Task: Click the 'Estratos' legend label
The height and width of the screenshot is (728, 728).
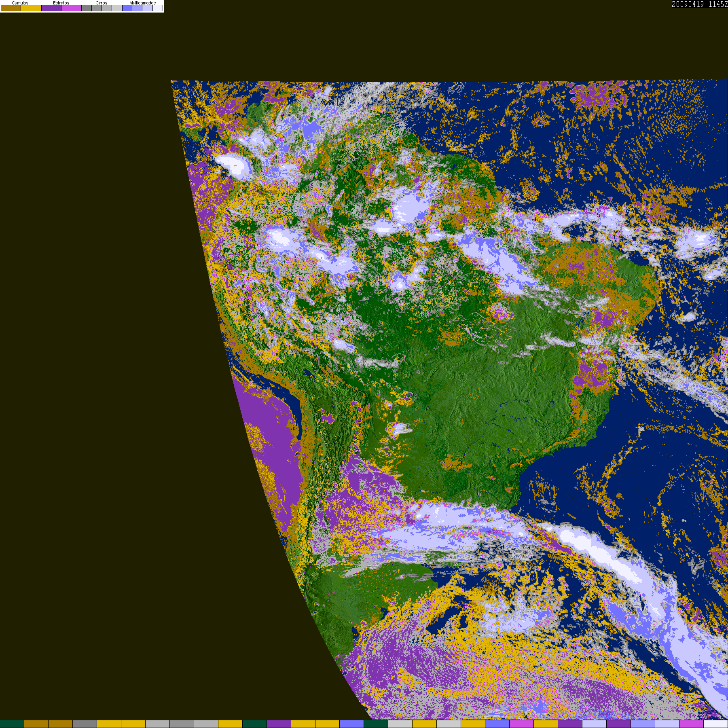Action: pyautogui.click(x=61, y=3)
